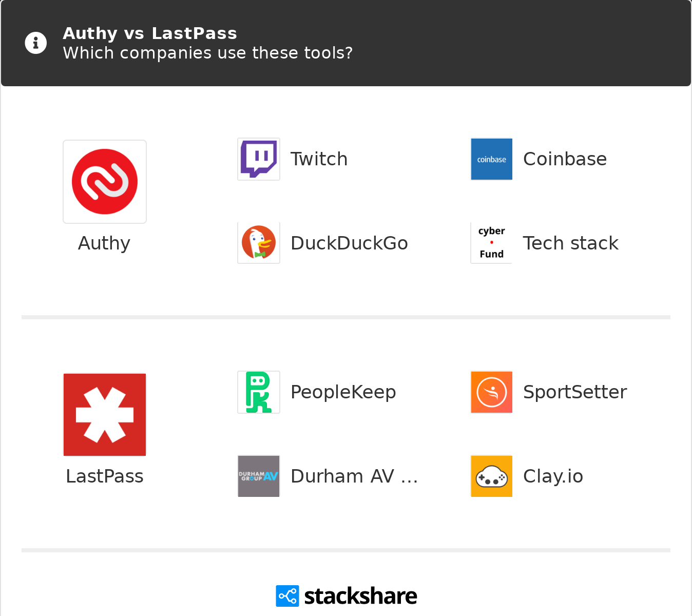Image resolution: width=692 pixels, height=616 pixels.
Task: Click the stackshare wordmark text
Action: [360, 596]
